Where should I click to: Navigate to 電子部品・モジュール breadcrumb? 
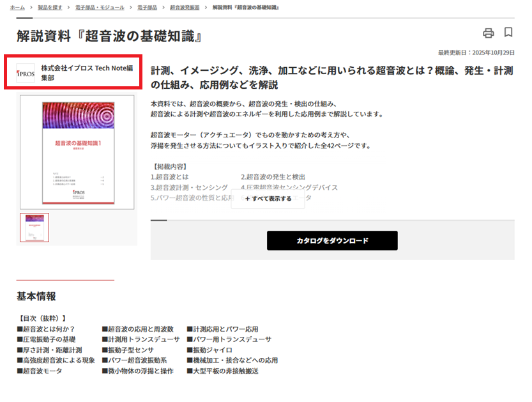[99, 7]
